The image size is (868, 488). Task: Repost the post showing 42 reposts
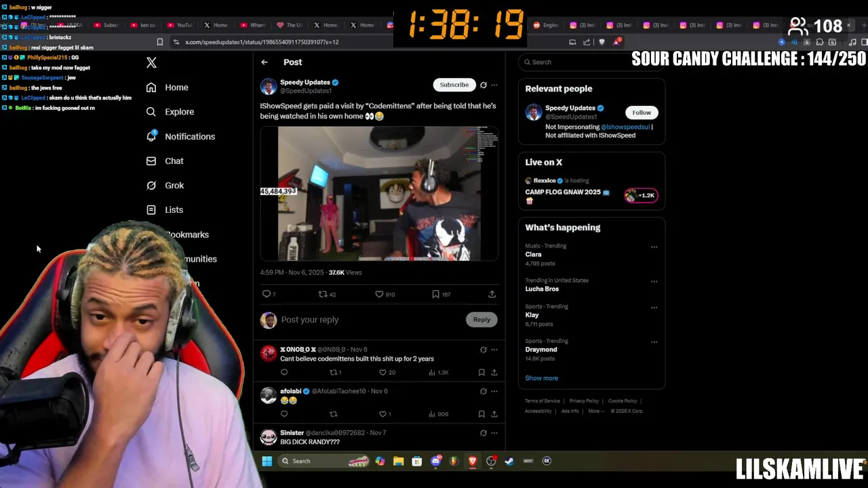(323, 294)
